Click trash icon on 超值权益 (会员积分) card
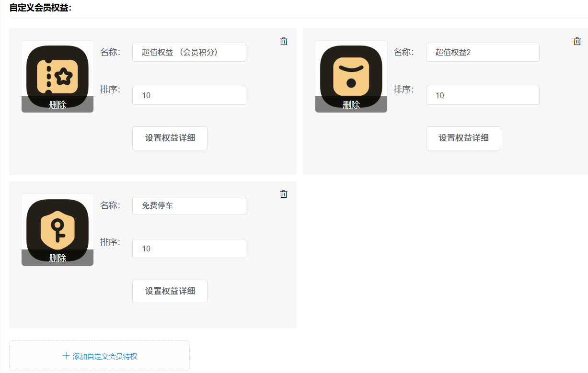 pos(284,42)
